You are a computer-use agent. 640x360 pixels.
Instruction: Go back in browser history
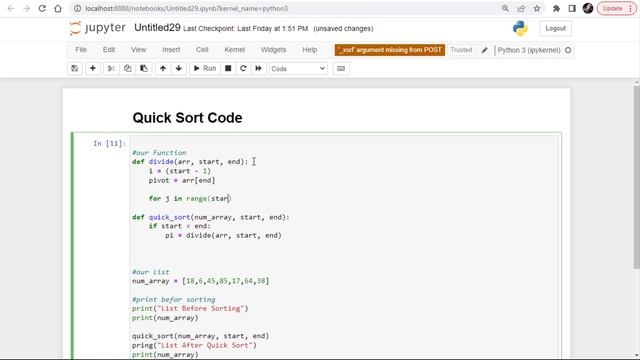11,9
